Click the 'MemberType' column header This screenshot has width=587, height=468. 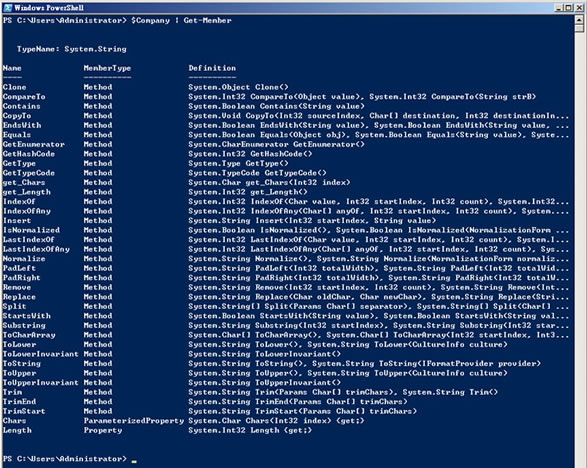(x=107, y=68)
